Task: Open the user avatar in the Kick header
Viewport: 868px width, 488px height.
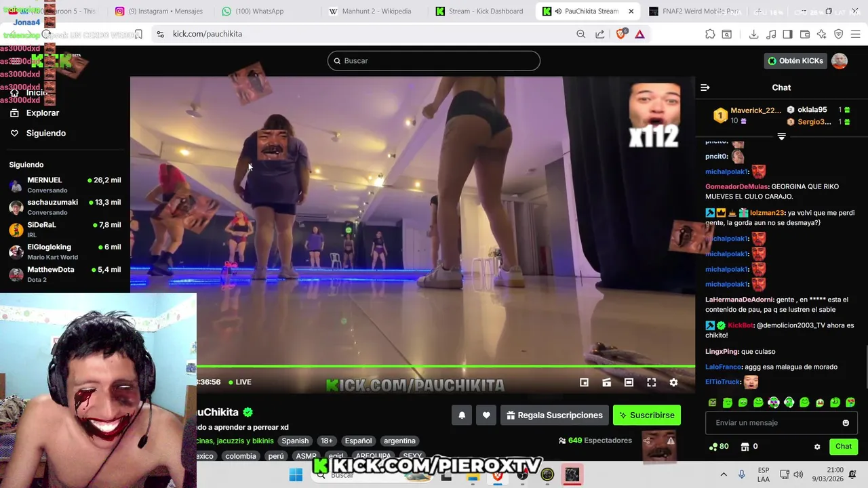Action: (x=840, y=61)
